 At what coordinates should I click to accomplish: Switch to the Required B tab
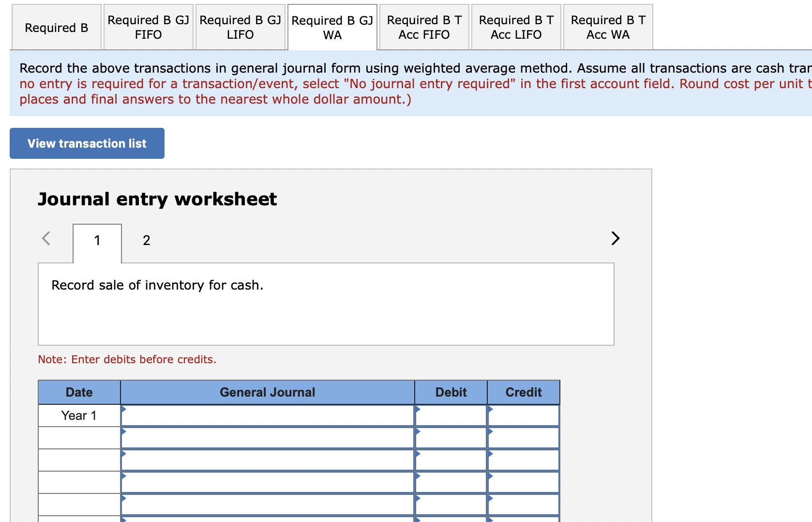point(56,27)
